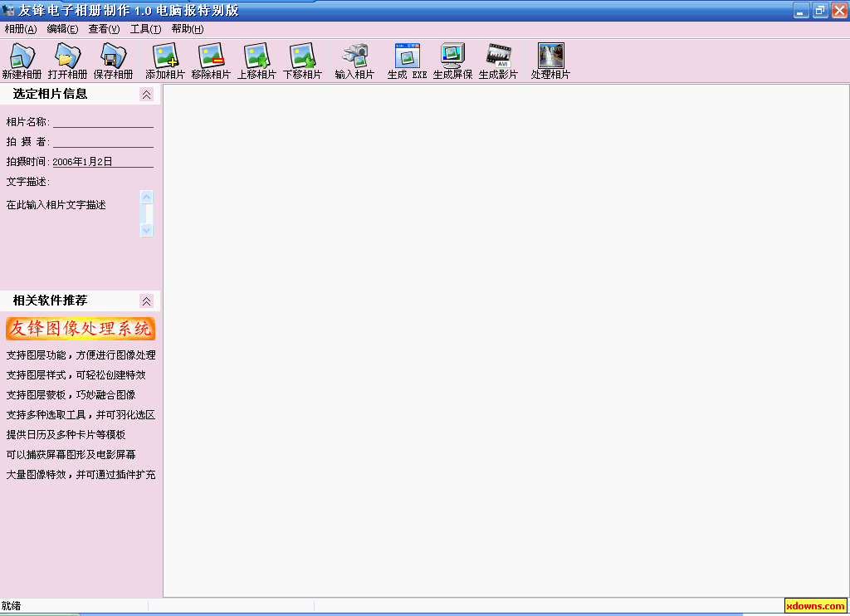The height and width of the screenshot is (616, 850).
Task: Remove photo with 移除相片 icon
Action: 211,61
